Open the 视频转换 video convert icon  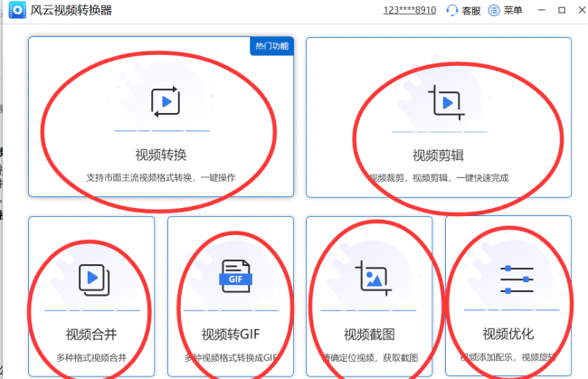(x=166, y=101)
